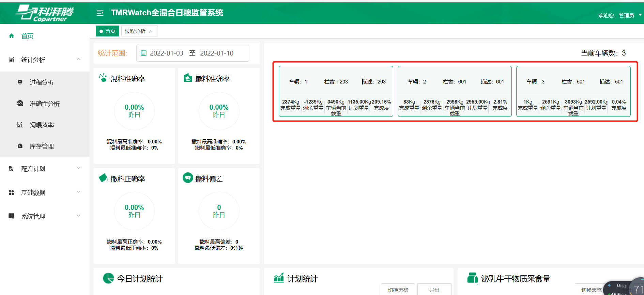Click the 导出 button in 计划统计
The image size is (644, 295).
tap(434, 290)
